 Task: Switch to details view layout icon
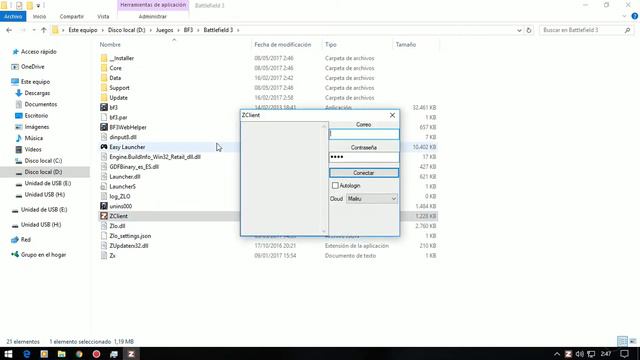pos(622,341)
